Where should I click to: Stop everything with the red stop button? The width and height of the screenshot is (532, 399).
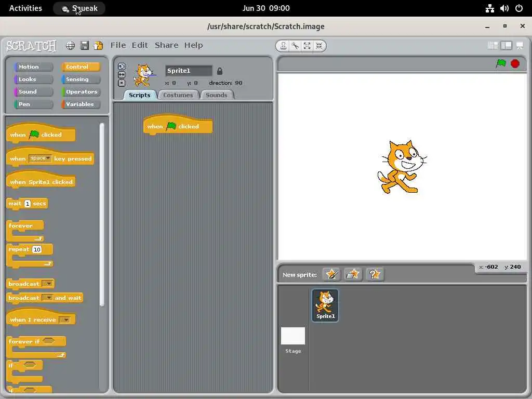[515, 63]
